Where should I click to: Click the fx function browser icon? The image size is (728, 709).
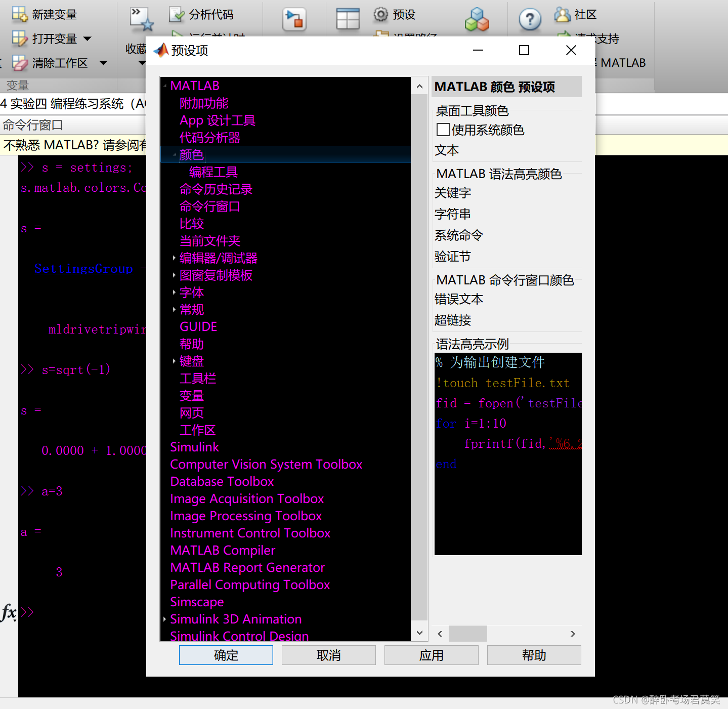click(9, 612)
